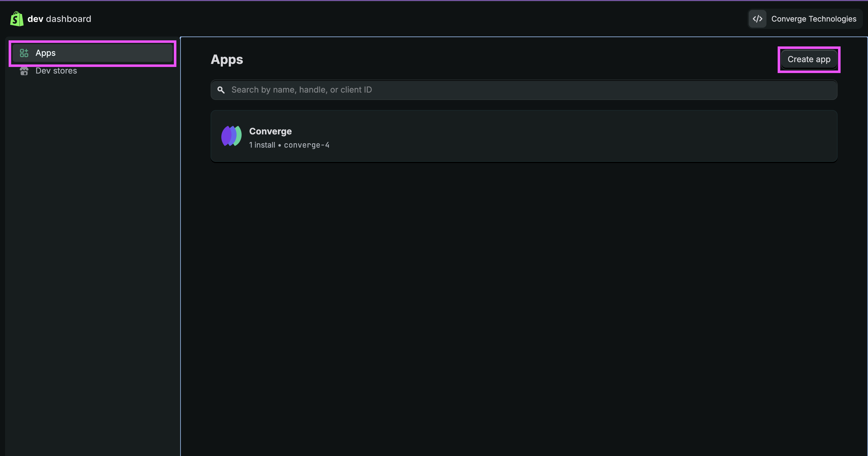Click the Shopify bag logo
868x456 pixels.
[16, 19]
